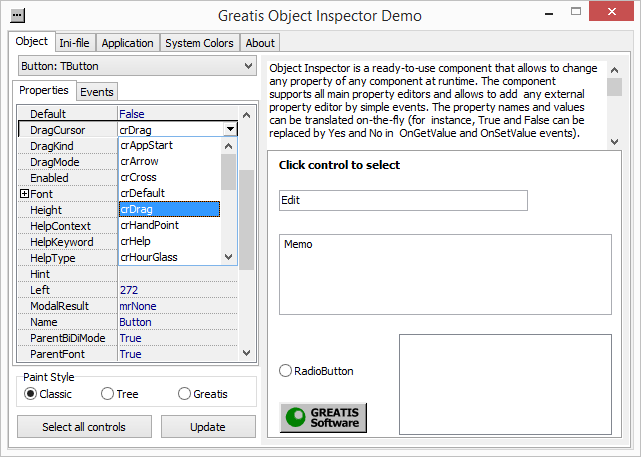Select the Classic paint style

[30, 394]
